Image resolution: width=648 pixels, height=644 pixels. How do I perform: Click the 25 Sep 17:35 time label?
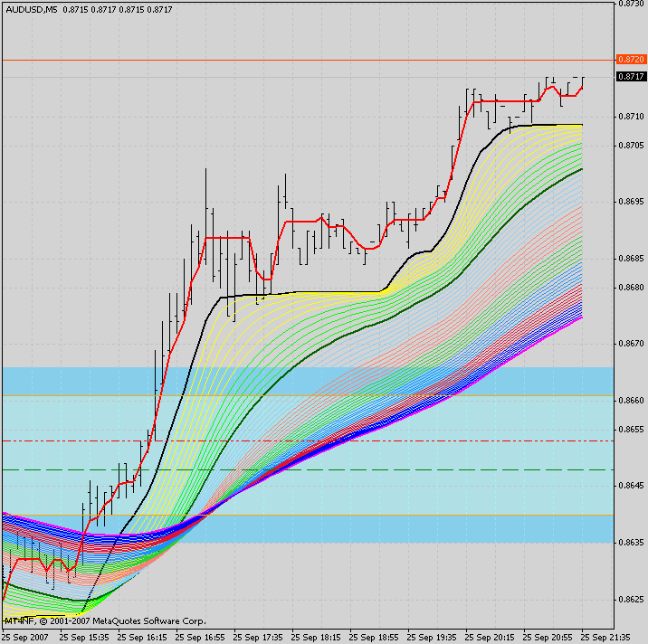(258, 638)
